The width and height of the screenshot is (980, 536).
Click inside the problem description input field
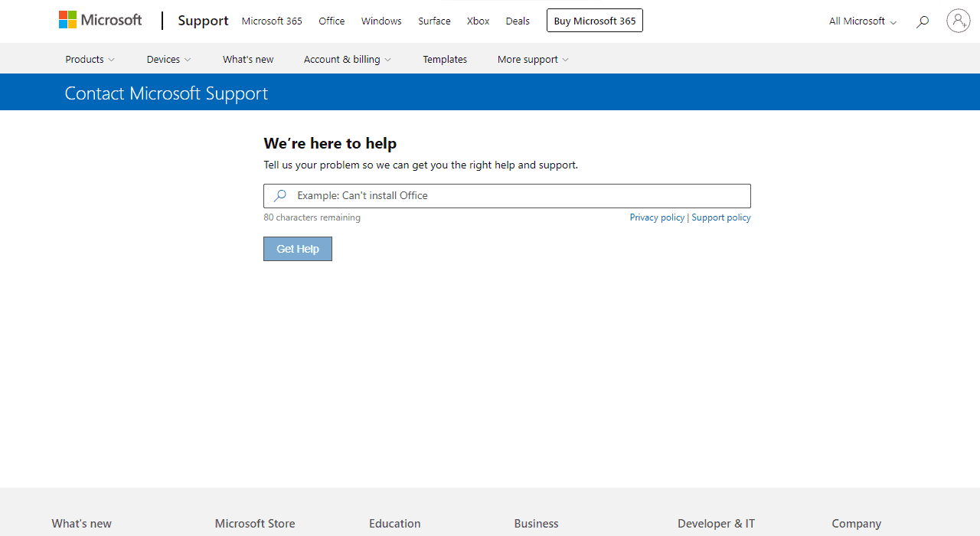507,196
